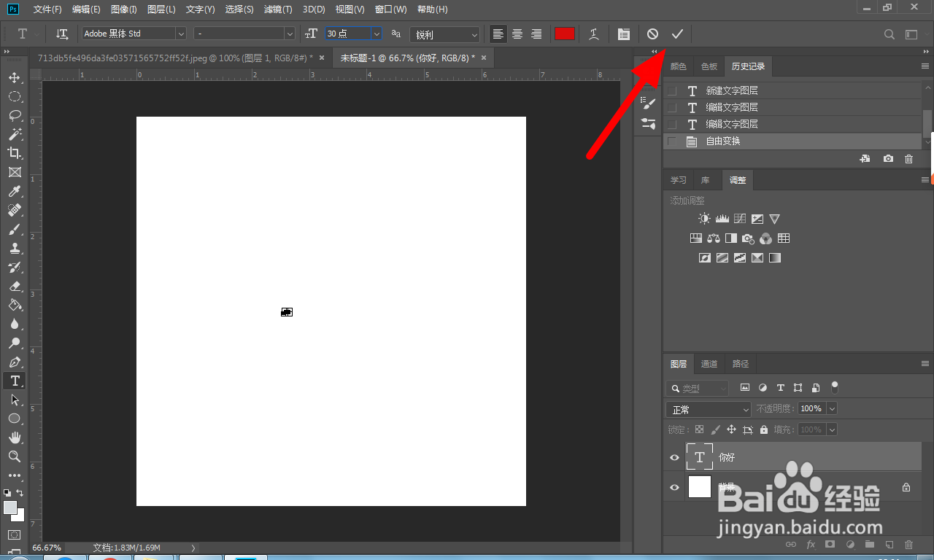Image resolution: width=934 pixels, height=560 pixels.
Task: Open the 锐利 anti-aliasing dropdown
Action: tap(444, 34)
